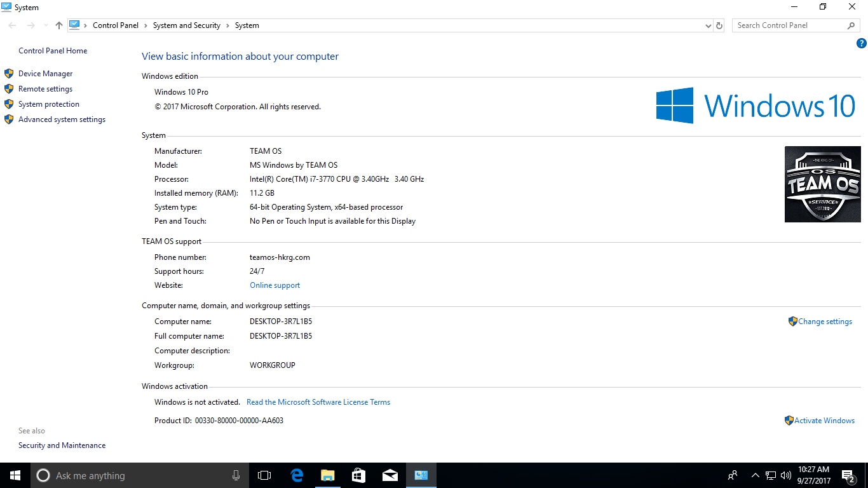Click the back navigation arrow
Image resolution: width=868 pixels, height=488 pixels.
[x=13, y=25]
